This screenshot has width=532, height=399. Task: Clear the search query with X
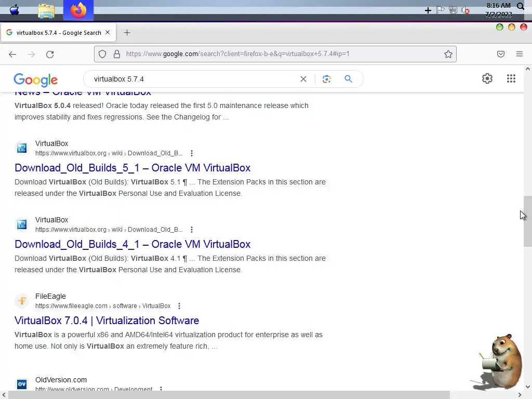[303, 79]
